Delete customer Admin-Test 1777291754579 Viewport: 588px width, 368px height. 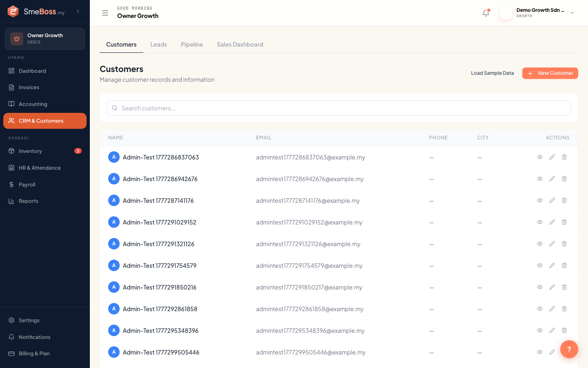coord(564,265)
